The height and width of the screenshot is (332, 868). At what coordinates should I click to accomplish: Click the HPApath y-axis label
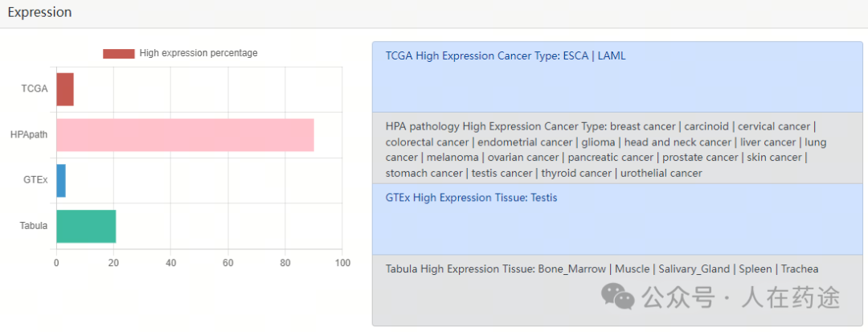coord(29,134)
